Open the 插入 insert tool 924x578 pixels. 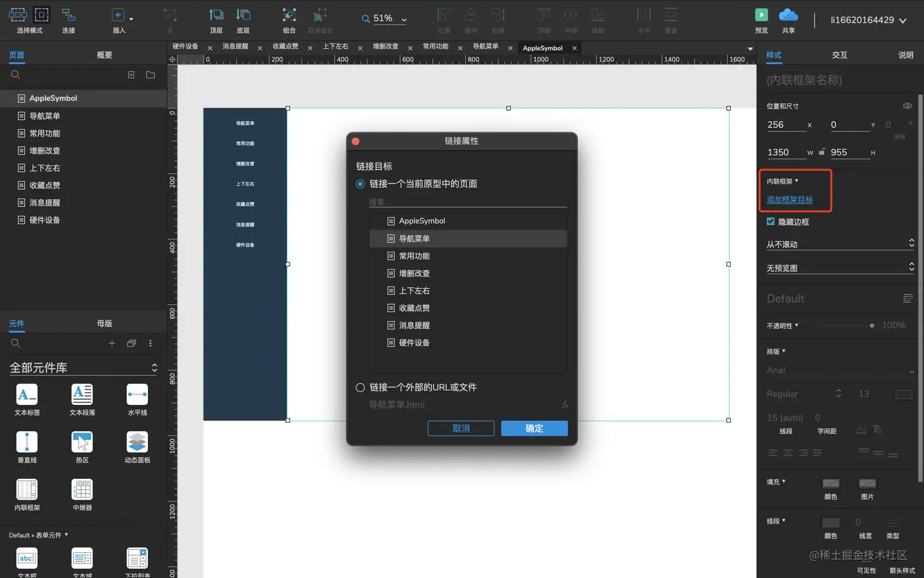click(119, 15)
